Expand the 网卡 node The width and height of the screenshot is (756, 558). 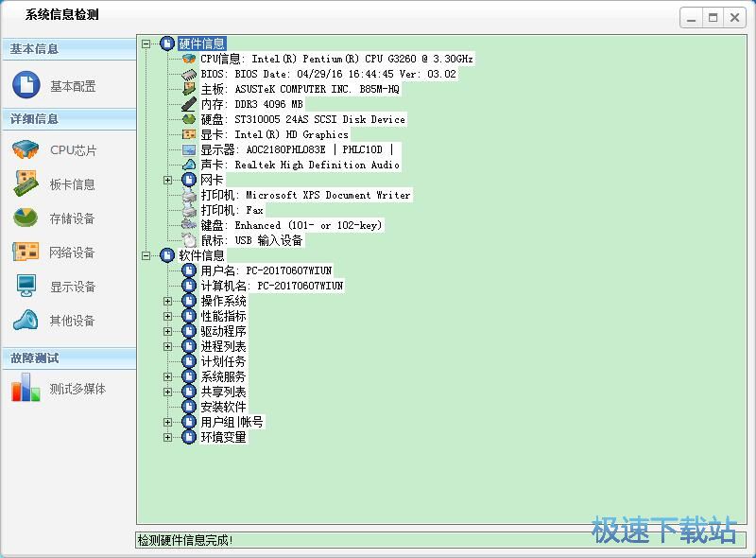167,180
